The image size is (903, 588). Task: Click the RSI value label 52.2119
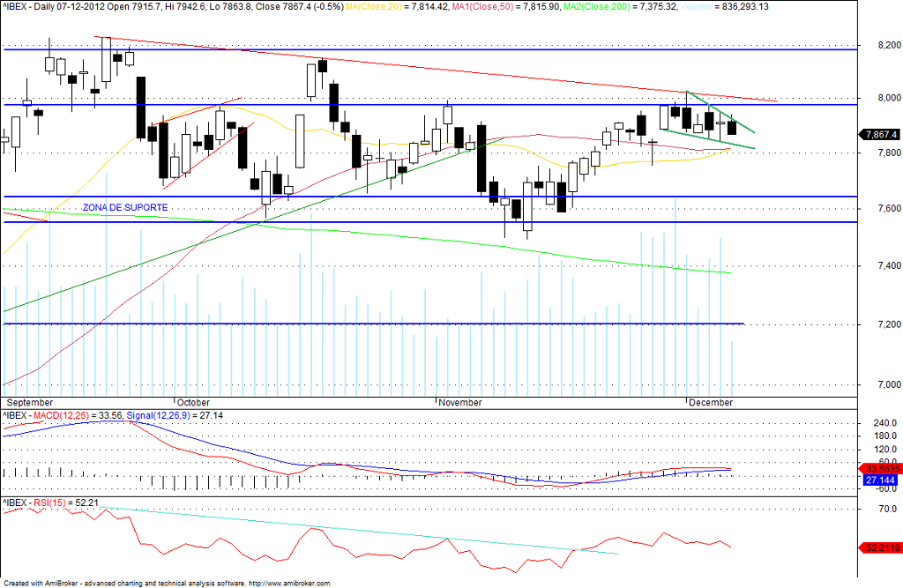coord(881,547)
